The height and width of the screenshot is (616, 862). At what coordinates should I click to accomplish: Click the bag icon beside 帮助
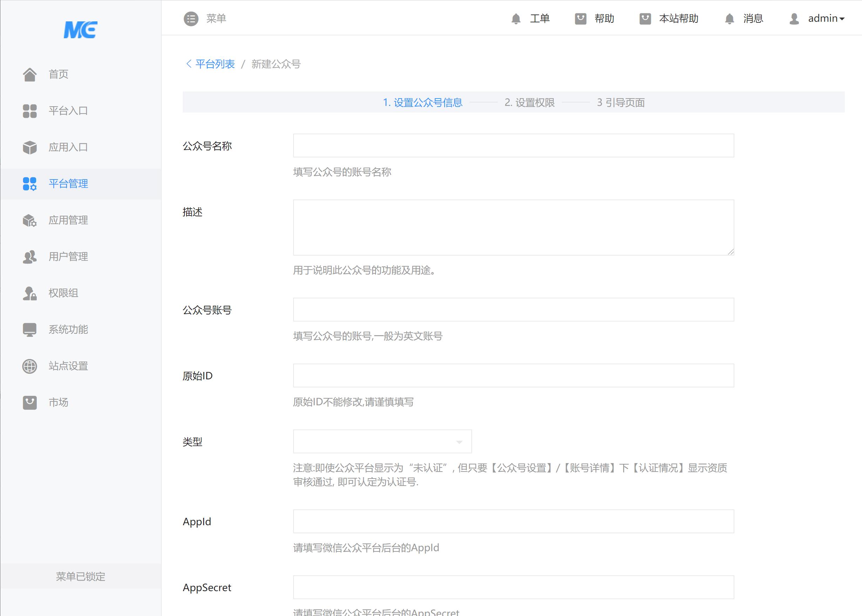pos(580,19)
